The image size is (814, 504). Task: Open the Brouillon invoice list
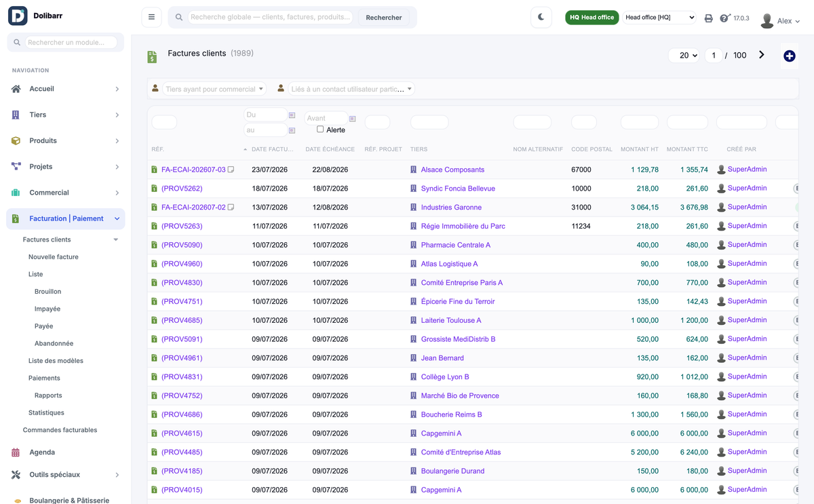click(x=47, y=292)
